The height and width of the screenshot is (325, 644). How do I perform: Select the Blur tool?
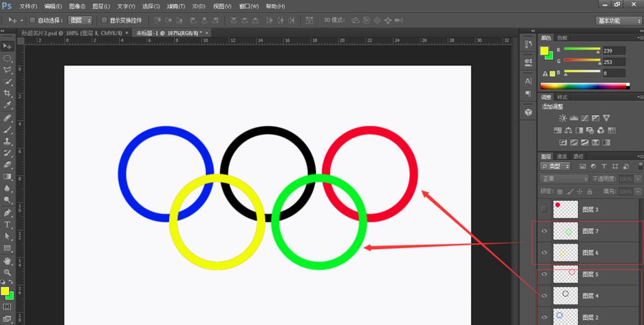tap(7, 188)
